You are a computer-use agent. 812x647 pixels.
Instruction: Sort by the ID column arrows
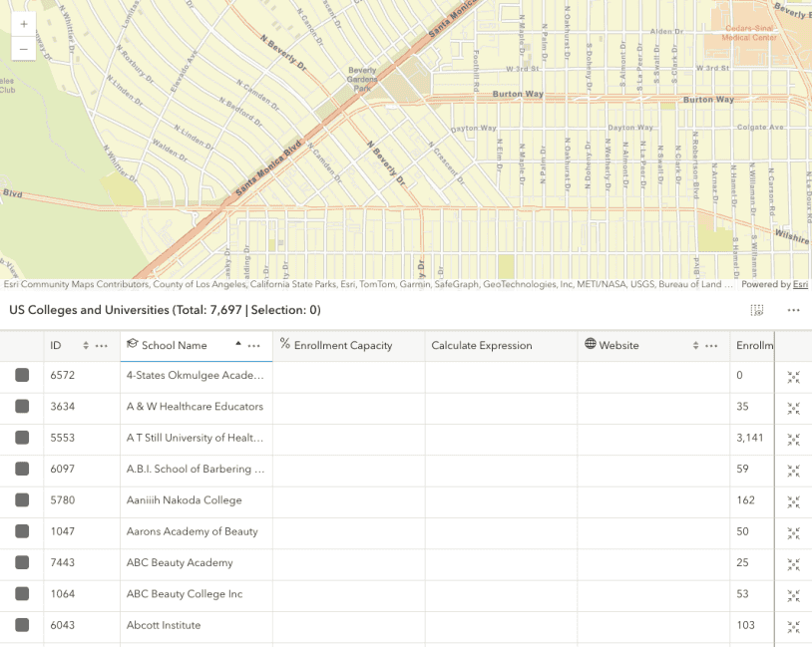(85, 346)
